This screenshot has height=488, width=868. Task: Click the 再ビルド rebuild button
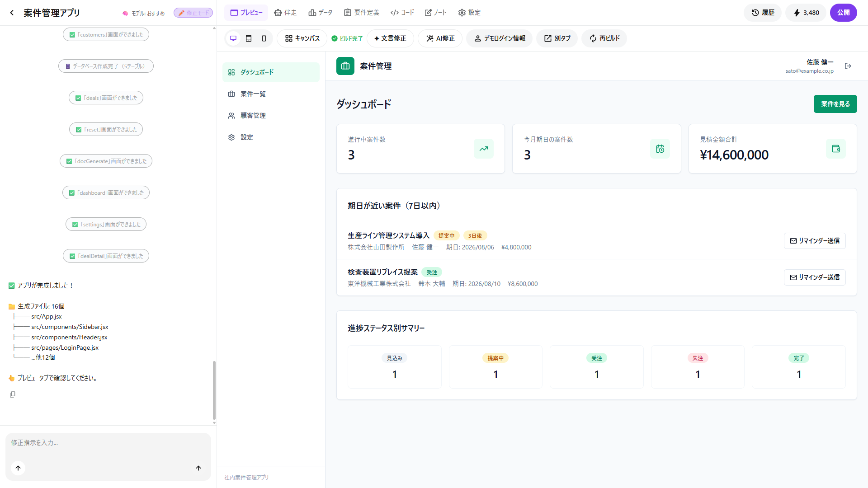604,38
